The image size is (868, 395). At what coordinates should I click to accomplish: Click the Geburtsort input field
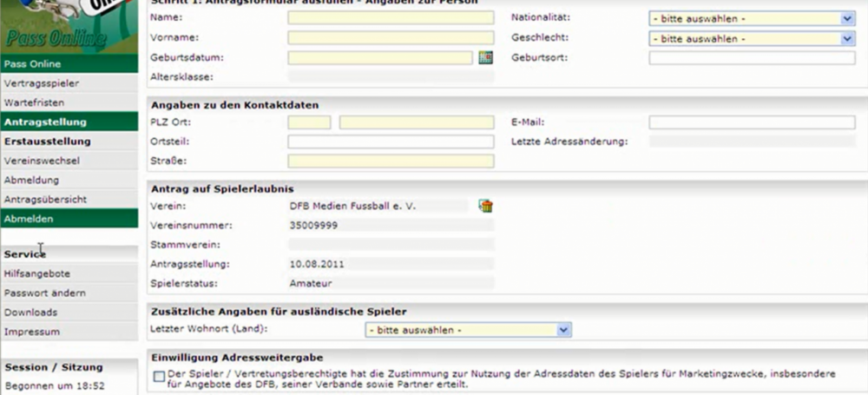point(753,57)
